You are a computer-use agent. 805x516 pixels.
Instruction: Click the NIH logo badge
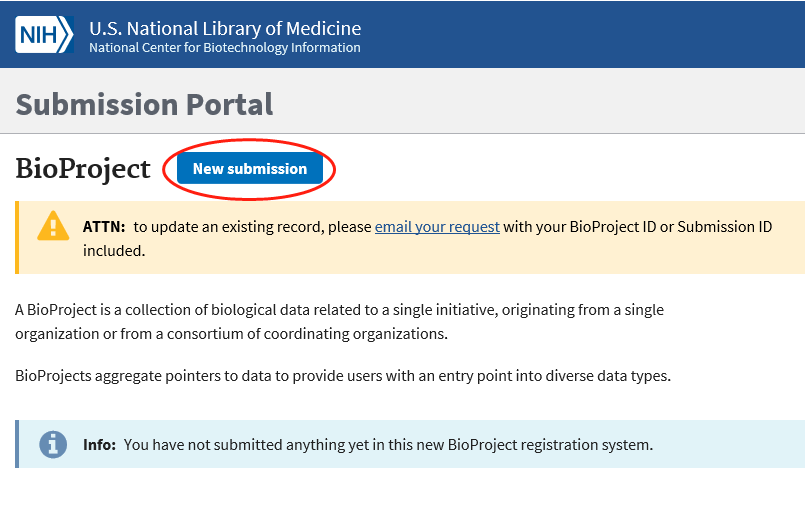[x=44, y=34]
